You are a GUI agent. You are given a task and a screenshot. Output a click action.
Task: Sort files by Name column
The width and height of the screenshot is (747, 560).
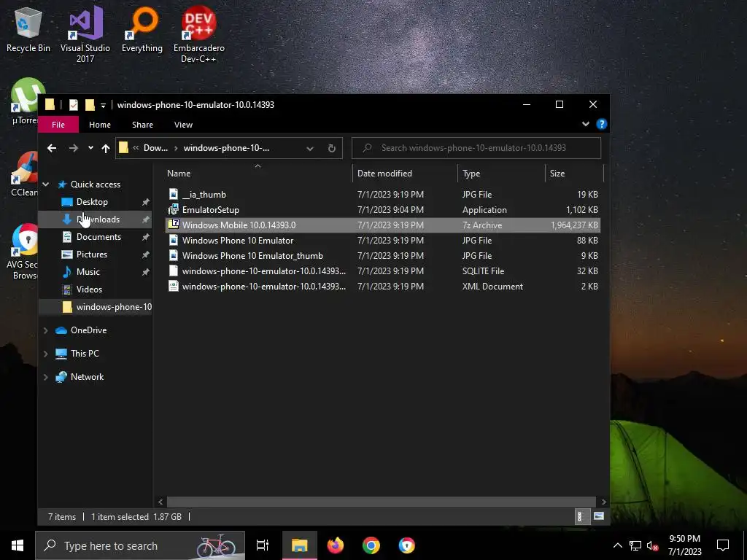pyautogui.click(x=179, y=174)
